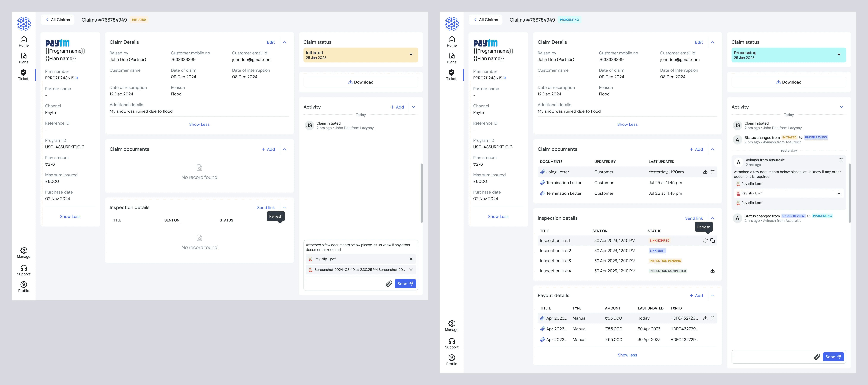Click the app logo in the Processing screen
This screenshot has width=868, height=385.
point(452,24)
